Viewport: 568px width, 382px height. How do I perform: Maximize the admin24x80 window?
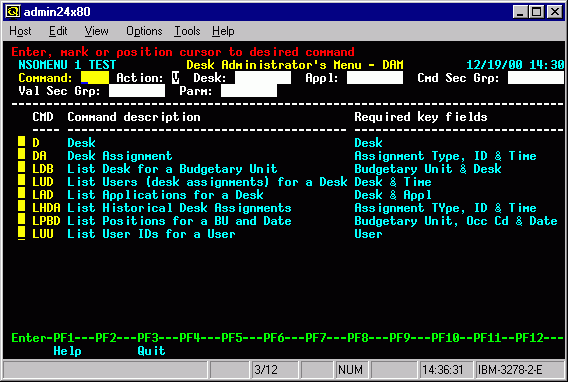pos(536,12)
